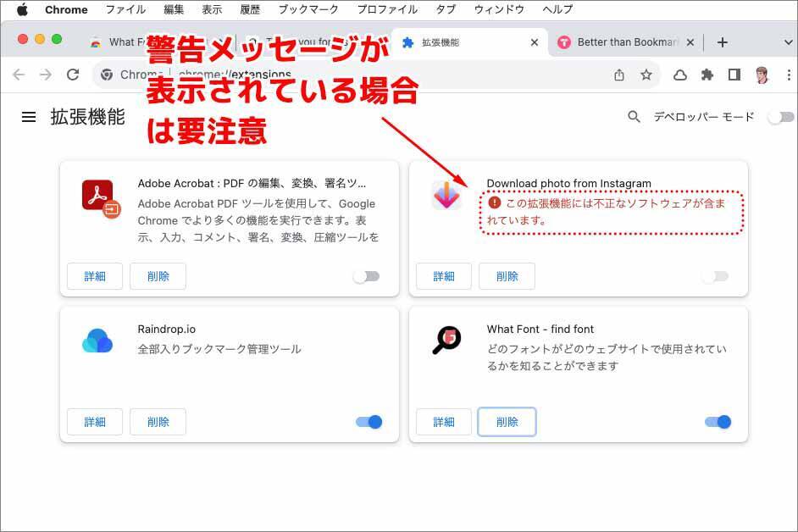This screenshot has height=532, width=798.
Task: Enable the Adobe Acrobat extension toggle
Action: 367,276
